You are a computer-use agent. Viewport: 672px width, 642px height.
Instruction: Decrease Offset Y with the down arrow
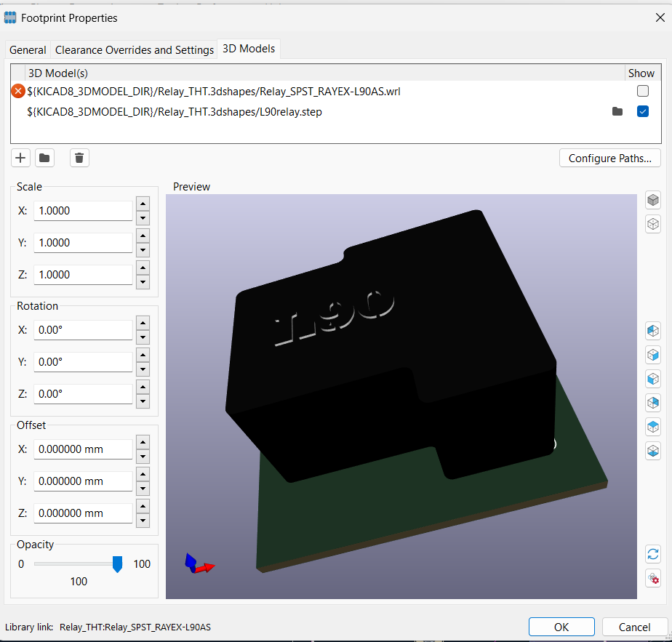tap(143, 489)
